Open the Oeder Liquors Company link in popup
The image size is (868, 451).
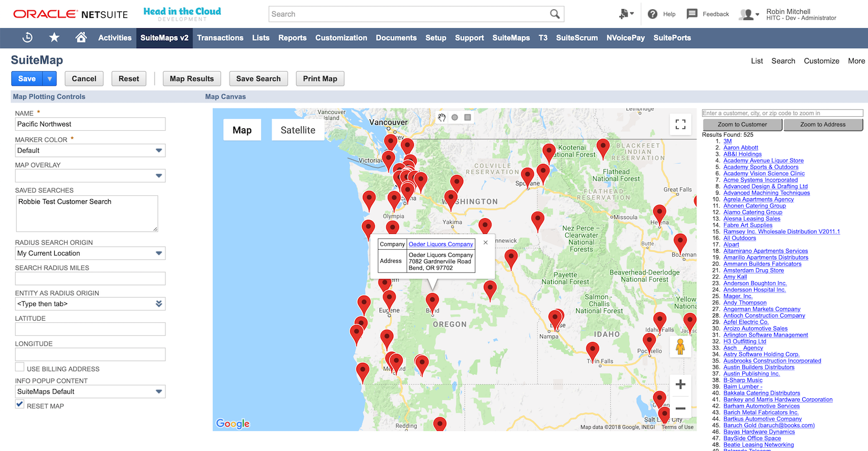[x=441, y=244]
